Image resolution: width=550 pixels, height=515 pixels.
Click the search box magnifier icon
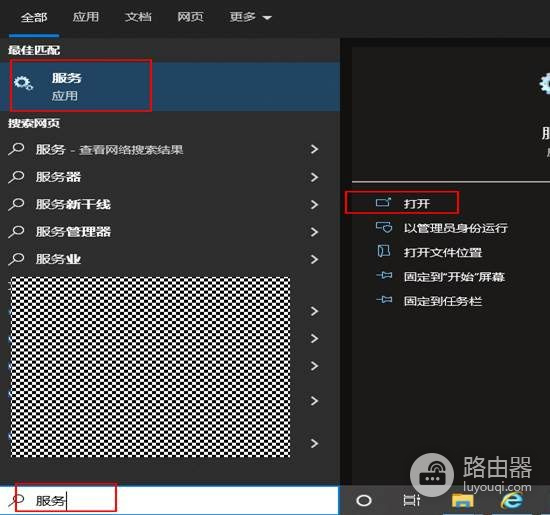16,500
